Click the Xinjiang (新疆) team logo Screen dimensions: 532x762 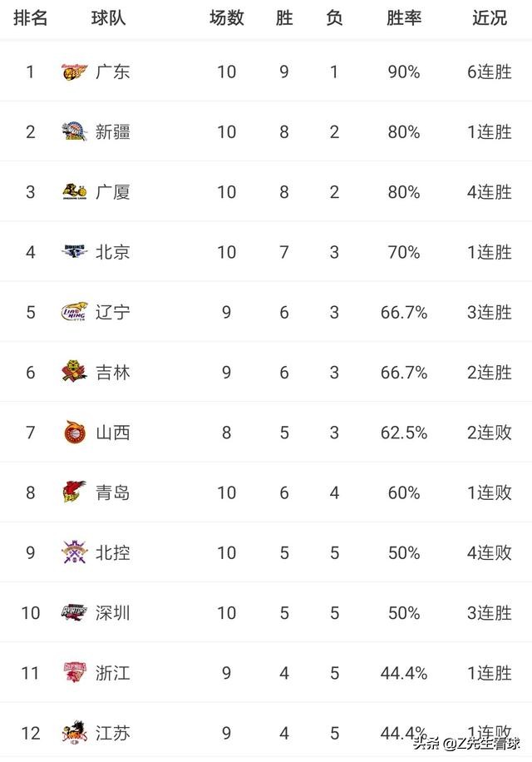(74, 131)
